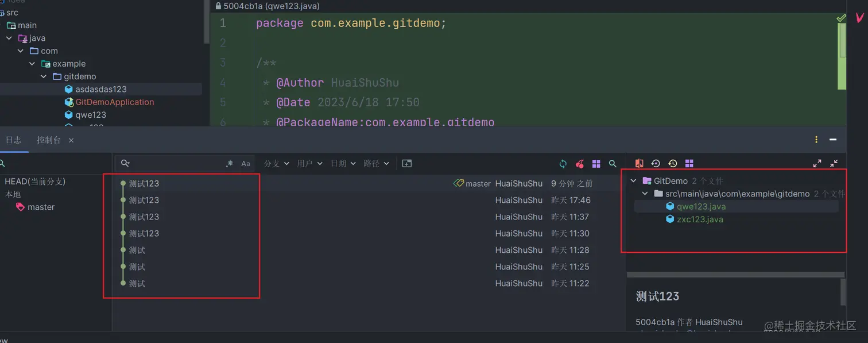Open tool window options three-dot menu
This screenshot has height=343, width=868.
tap(816, 140)
